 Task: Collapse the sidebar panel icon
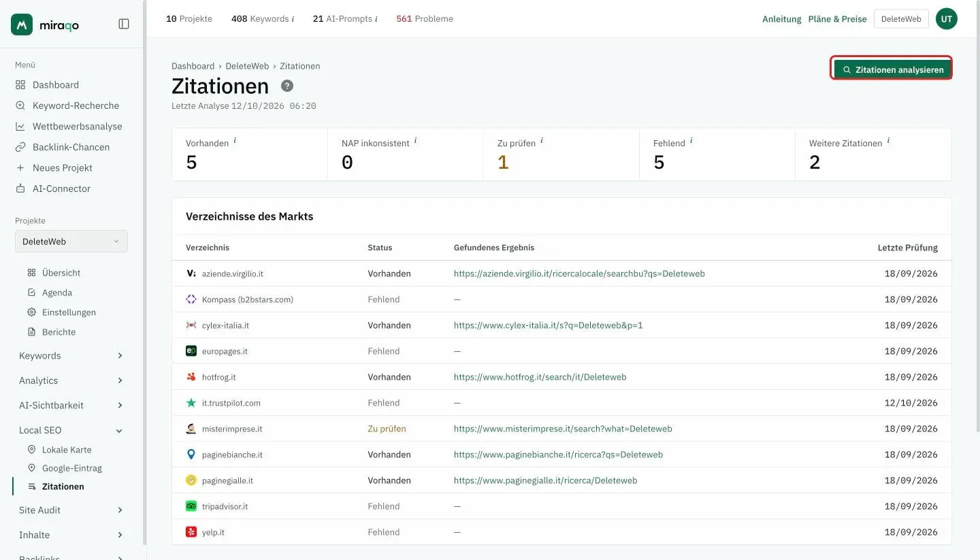(124, 24)
